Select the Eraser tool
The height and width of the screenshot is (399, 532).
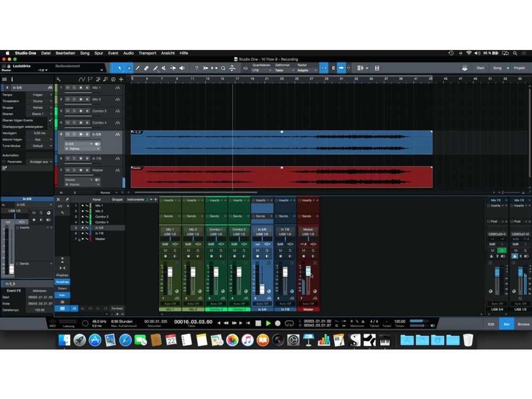click(x=146, y=68)
